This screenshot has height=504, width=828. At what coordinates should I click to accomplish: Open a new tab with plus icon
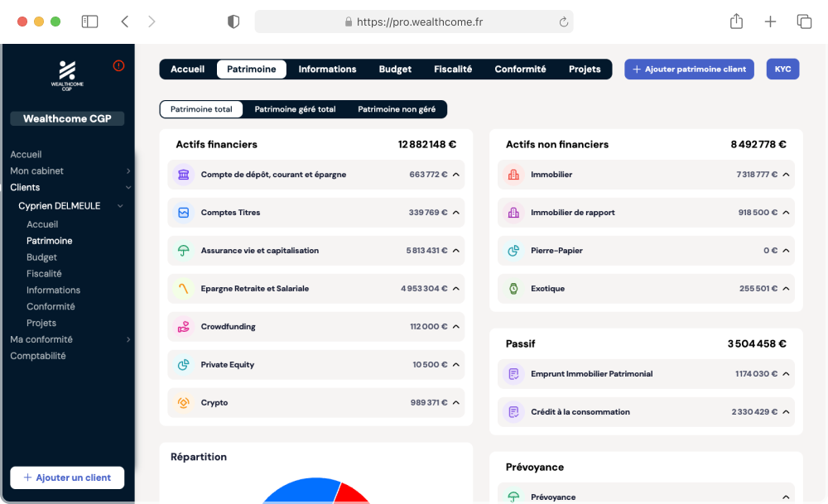tap(770, 22)
